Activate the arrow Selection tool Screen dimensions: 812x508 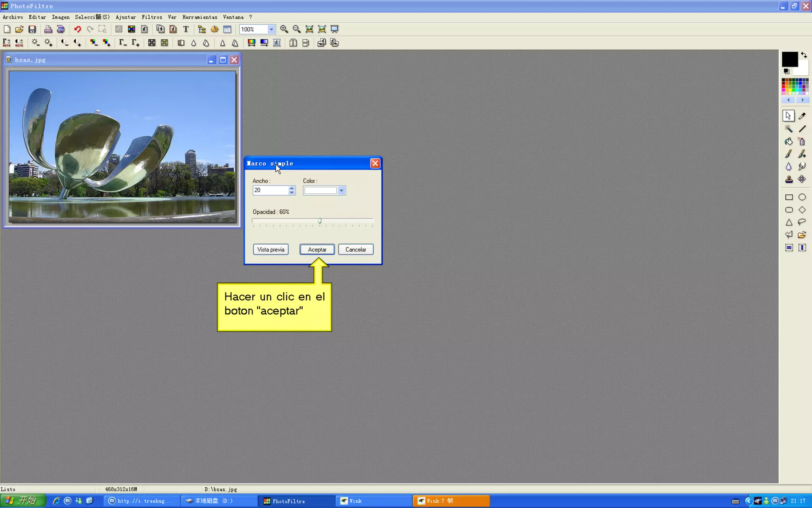789,116
